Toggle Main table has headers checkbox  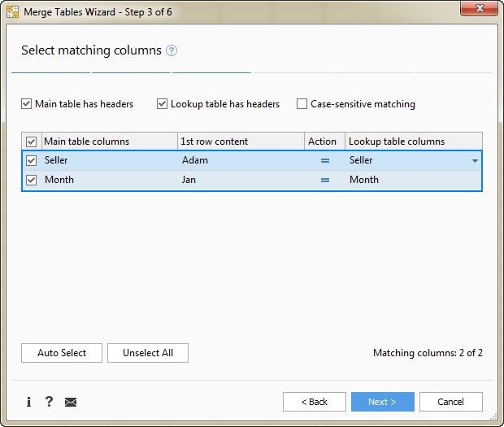[27, 104]
